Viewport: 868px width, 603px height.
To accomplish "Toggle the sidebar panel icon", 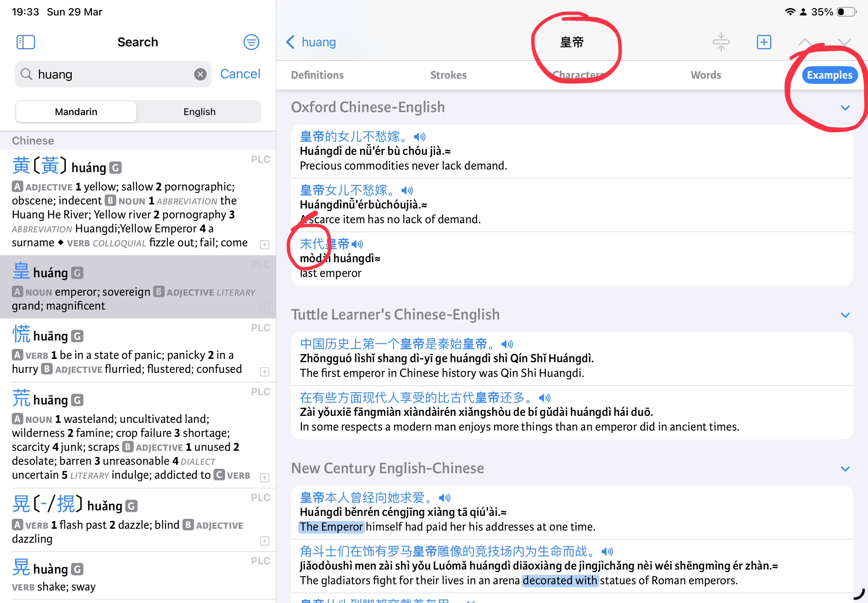I will click(x=26, y=42).
